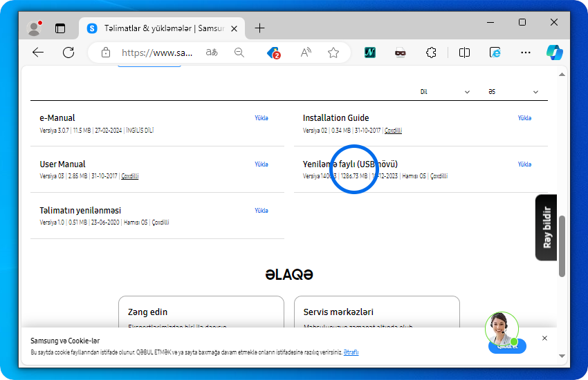The image size is (588, 380).
Task: Open the Rəy bildir feedback tab
Action: 546,227
